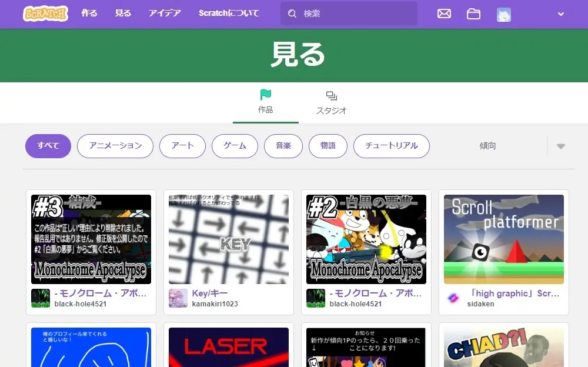
Task: Filter by ゲーム category
Action: point(235,146)
